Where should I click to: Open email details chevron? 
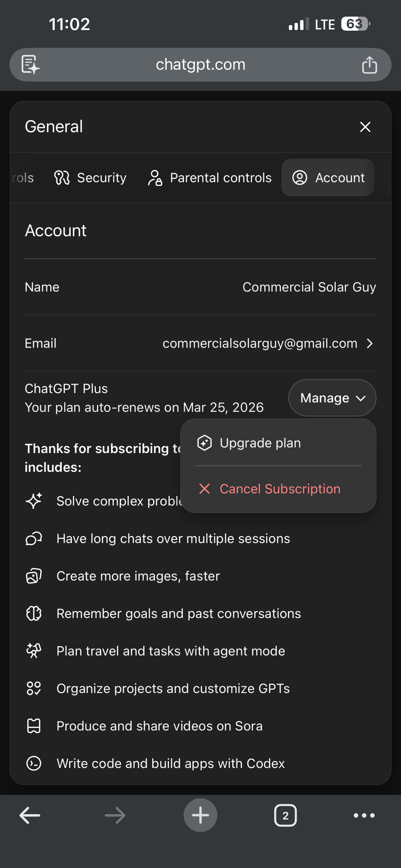[x=369, y=343]
